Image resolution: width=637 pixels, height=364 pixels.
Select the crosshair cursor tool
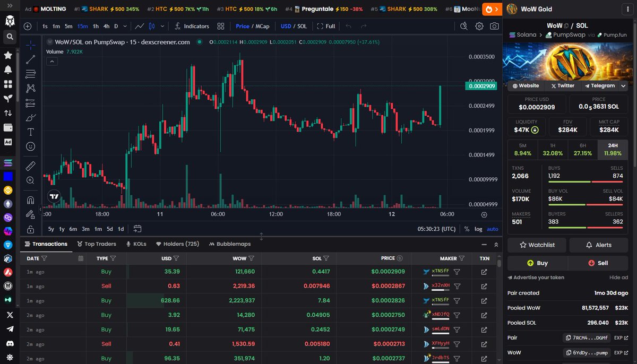coord(31,45)
